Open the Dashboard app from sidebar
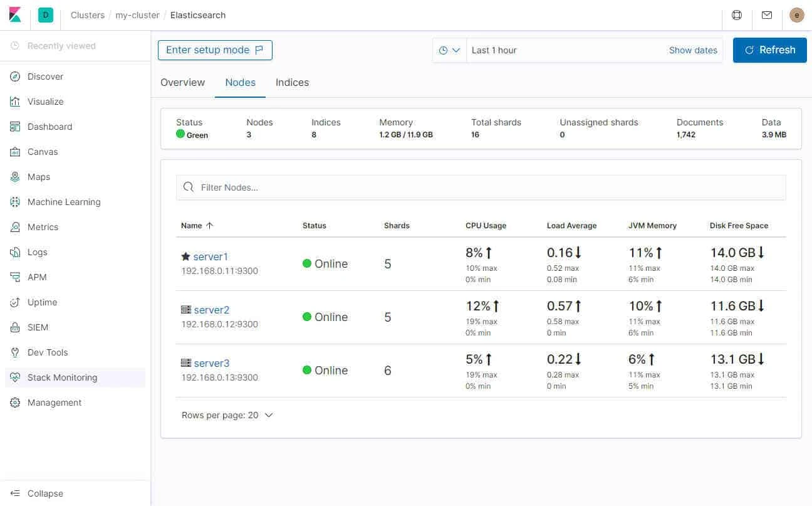The height and width of the screenshot is (506, 812). coord(14,126)
